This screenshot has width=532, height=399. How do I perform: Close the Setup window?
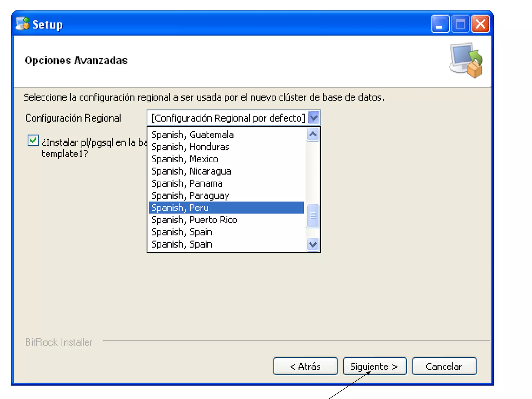click(x=481, y=24)
